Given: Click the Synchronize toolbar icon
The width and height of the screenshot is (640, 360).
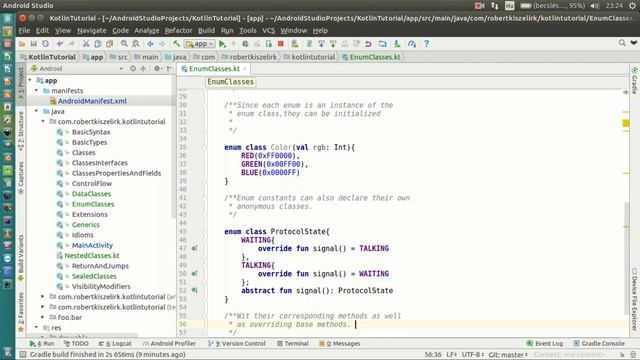Looking at the screenshot, I should pos(45,44).
